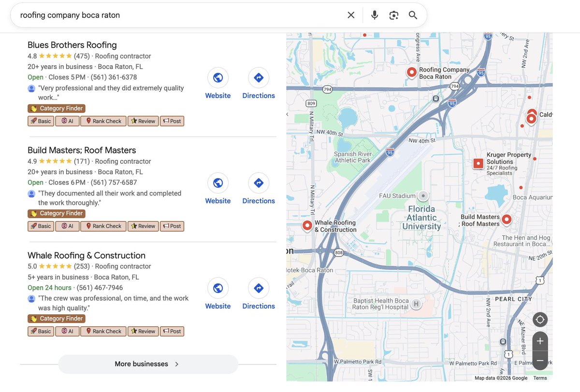
Task: Open image search with the camera lens icon
Action: pos(394,15)
